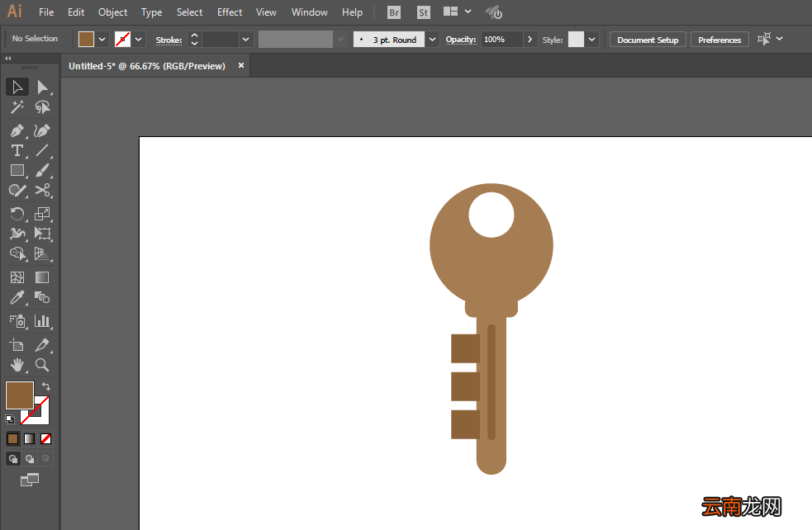This screenshot has width=812, height=530.
Task: Open Adobe Stock via St icon
Action: tap(424, 12)
